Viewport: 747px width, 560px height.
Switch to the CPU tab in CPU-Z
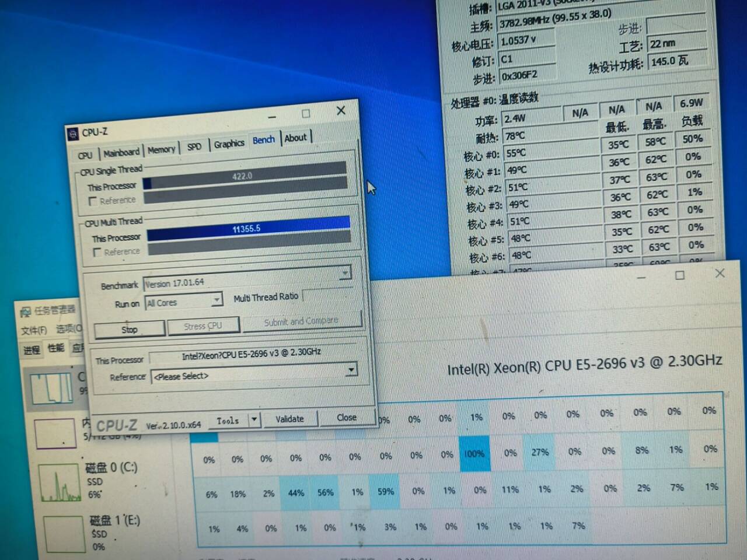(85, 155)
